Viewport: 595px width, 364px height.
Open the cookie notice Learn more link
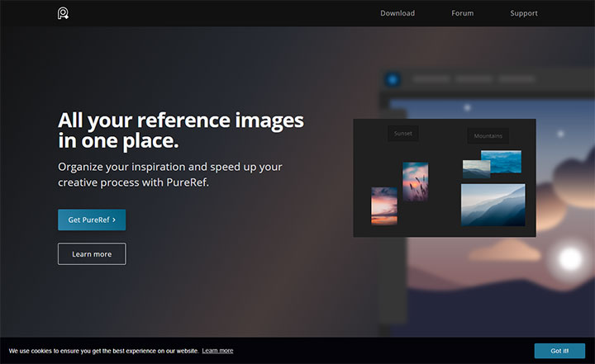[217, 351]
